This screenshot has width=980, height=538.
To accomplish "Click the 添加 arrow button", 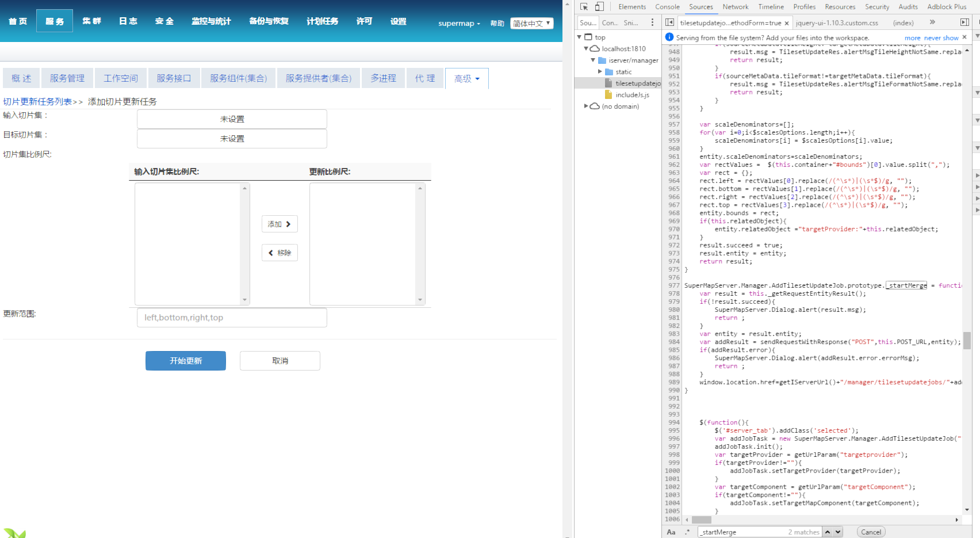I will 280,224.
